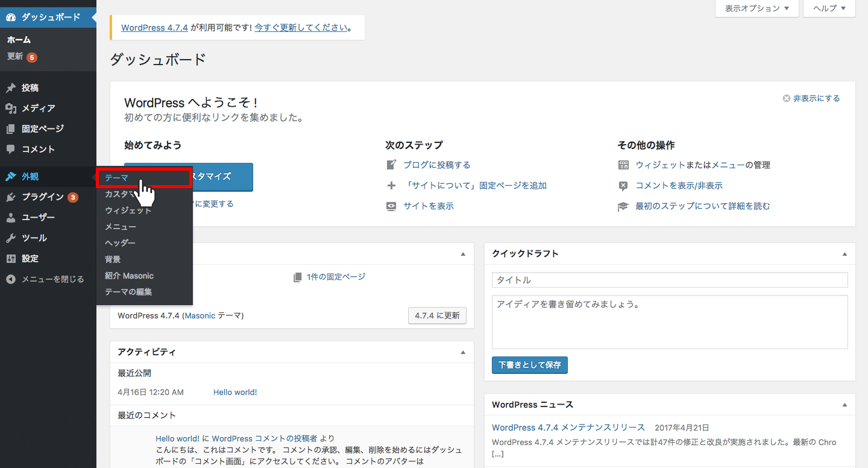The image size is (868, 468).
Task: Open the 1件の固定ページ link
Action: point(336,277)
